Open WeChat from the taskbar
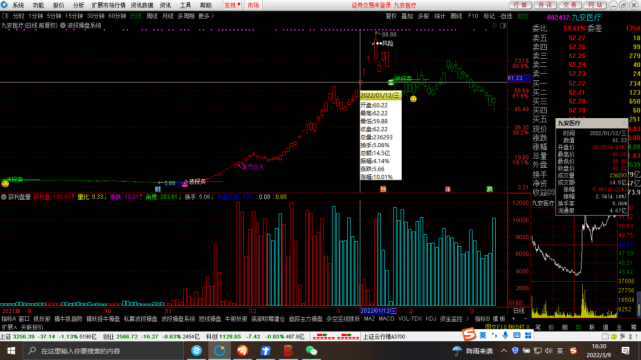641x360 pixels. (311, 351)
